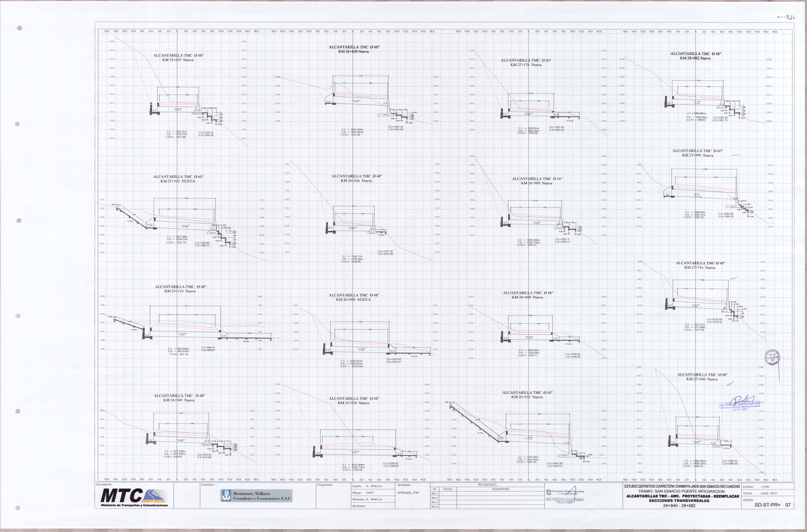Click the elevation 'C.E=1048.40'
807x532 pixels.
(x=573, y=354)
